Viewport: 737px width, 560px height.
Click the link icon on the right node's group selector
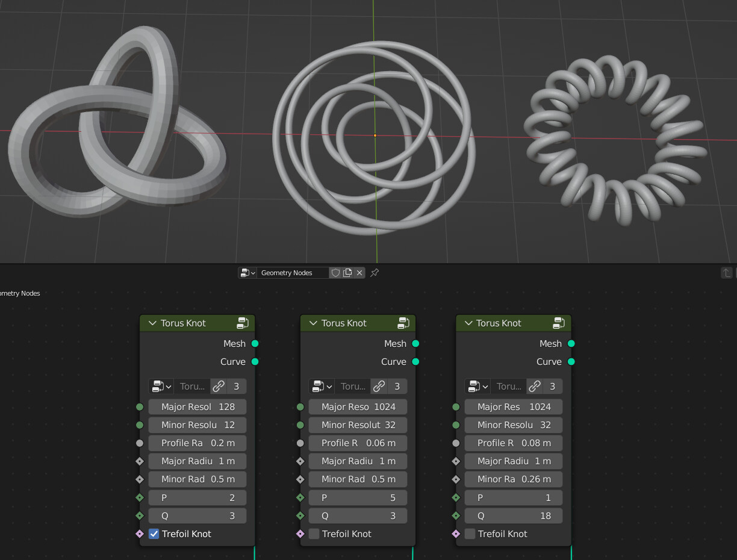(535, 386)
